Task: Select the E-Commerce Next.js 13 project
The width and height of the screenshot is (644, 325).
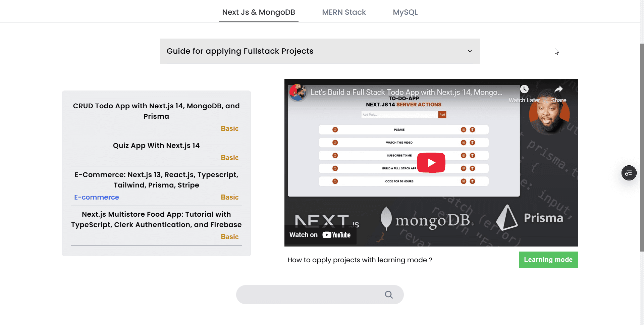Action: [x=156, y=180]
